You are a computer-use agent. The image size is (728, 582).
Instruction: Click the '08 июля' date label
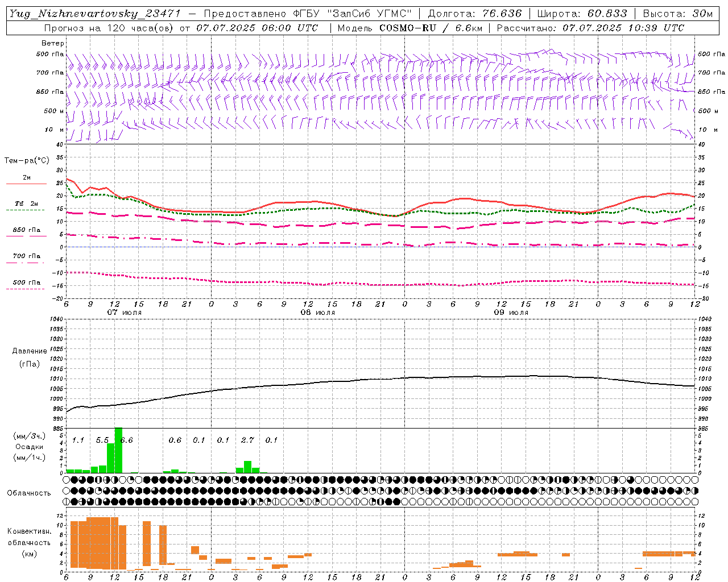tap(318, 313)
